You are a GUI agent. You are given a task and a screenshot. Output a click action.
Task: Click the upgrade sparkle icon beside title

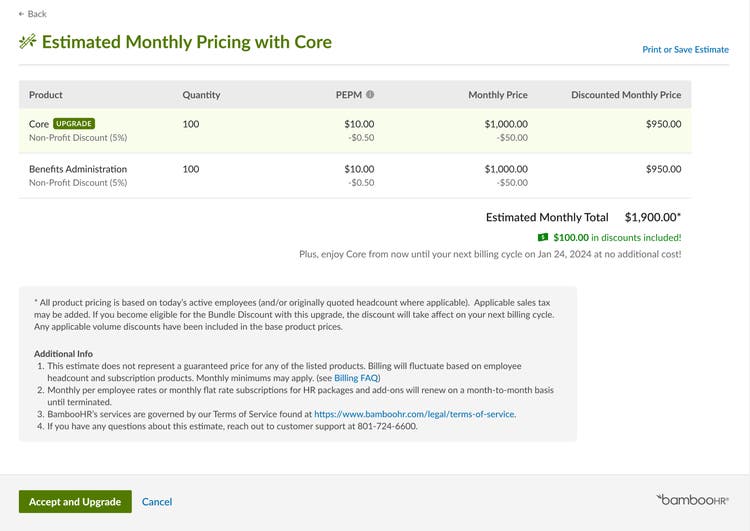[x=28, y=42]
